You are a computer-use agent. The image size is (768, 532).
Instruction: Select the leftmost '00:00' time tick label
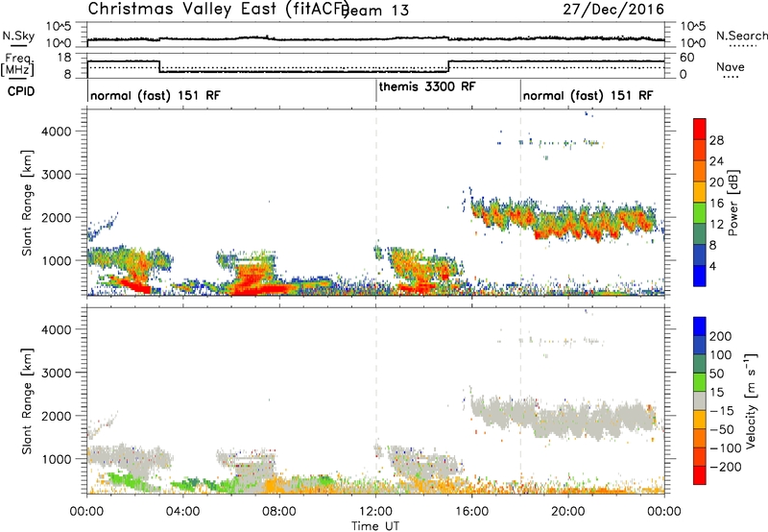86,512
